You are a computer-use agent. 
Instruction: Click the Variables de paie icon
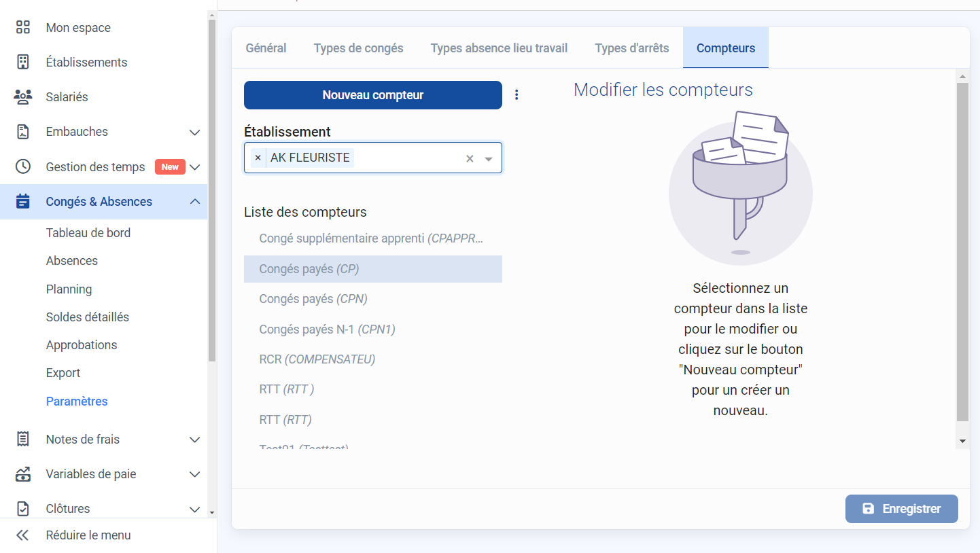tap(23, 474)
